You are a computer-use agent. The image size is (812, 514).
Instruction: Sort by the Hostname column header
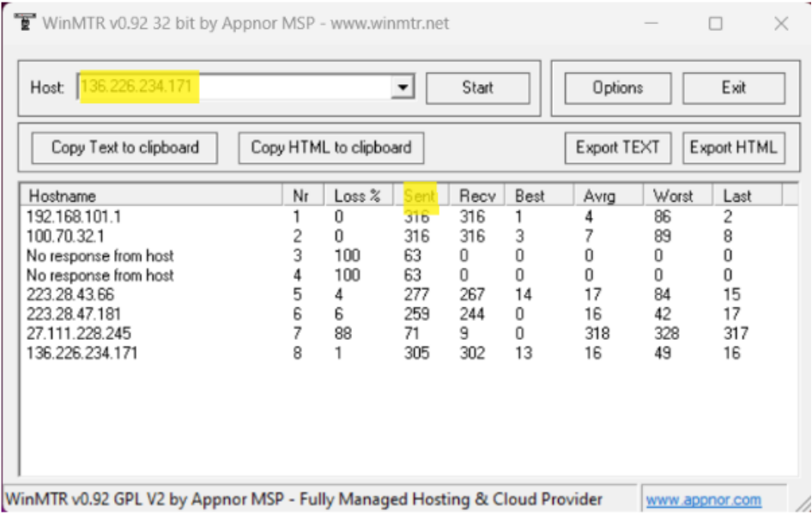150,196
